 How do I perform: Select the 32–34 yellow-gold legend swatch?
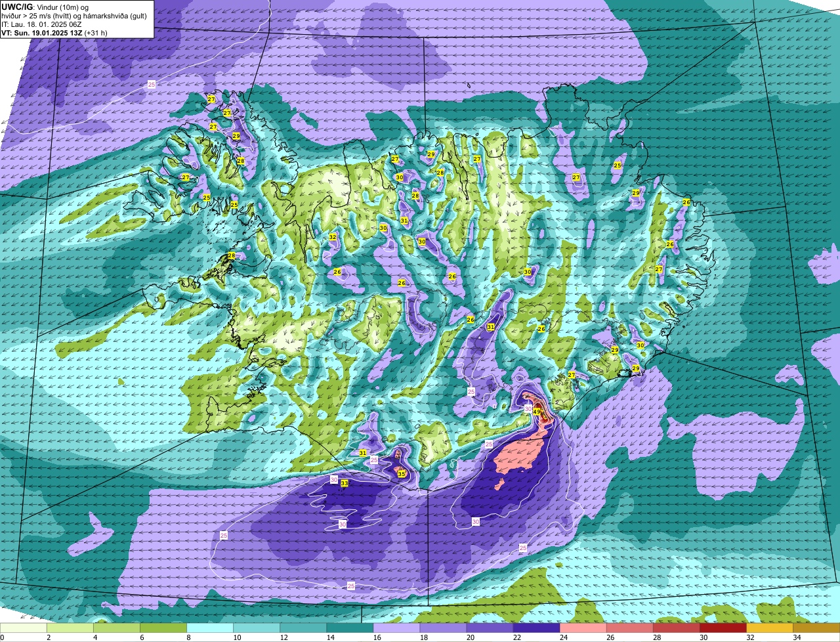point(769,628)
